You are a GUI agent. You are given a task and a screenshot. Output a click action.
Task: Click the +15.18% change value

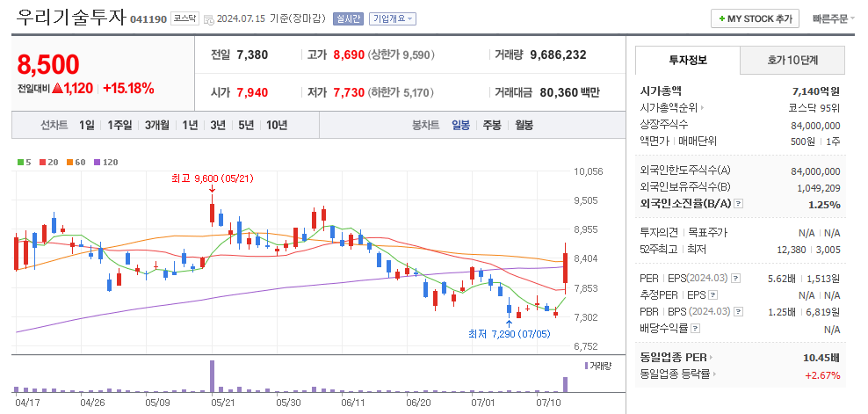[x=128, y=88]
